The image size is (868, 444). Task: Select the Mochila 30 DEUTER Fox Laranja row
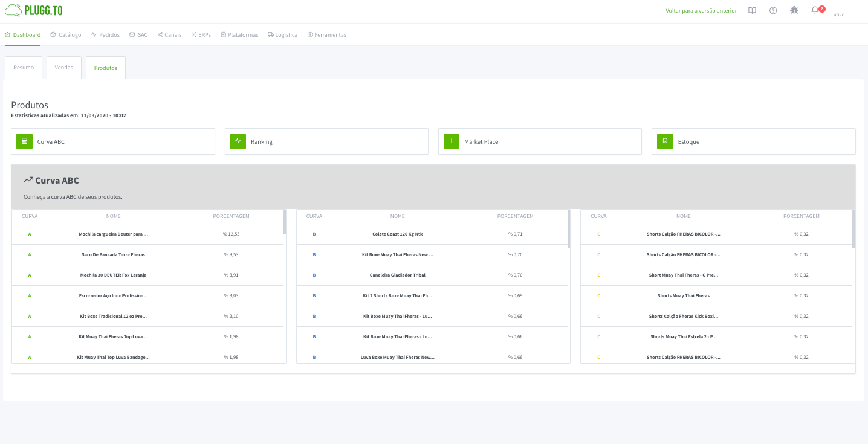tap(113, 275)
